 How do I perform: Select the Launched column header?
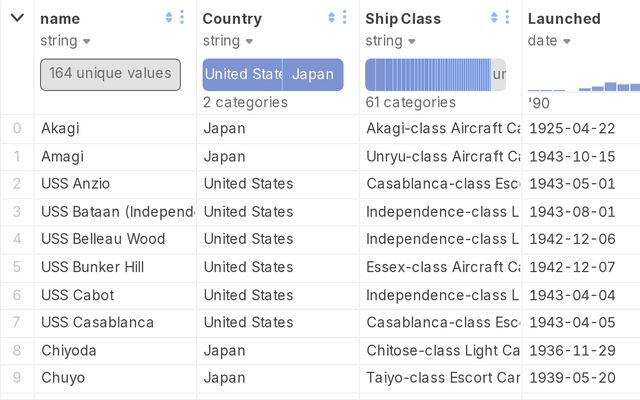click(565, 18)
